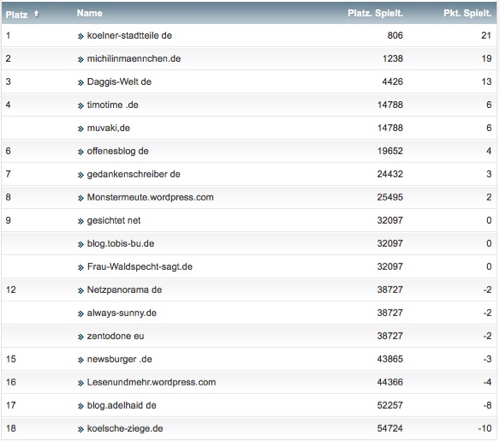Click the arrow icon before timotime .de
Screen dimensions: 500x442
click(80, 106)
